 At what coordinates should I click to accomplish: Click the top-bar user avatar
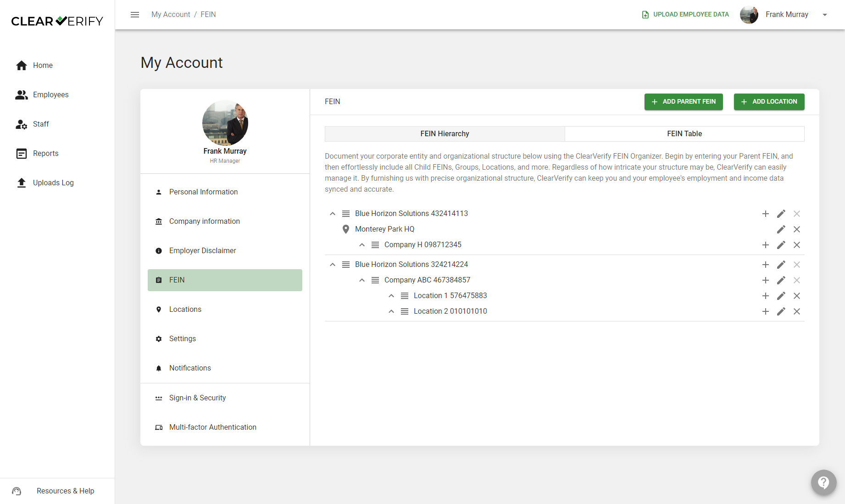749,15
